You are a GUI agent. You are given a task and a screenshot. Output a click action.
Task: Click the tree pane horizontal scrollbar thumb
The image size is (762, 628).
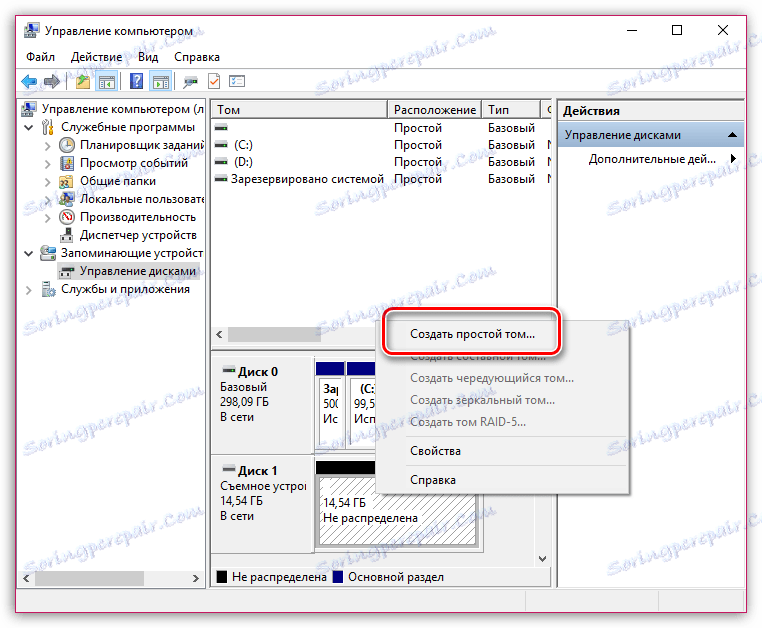[89, 578]
